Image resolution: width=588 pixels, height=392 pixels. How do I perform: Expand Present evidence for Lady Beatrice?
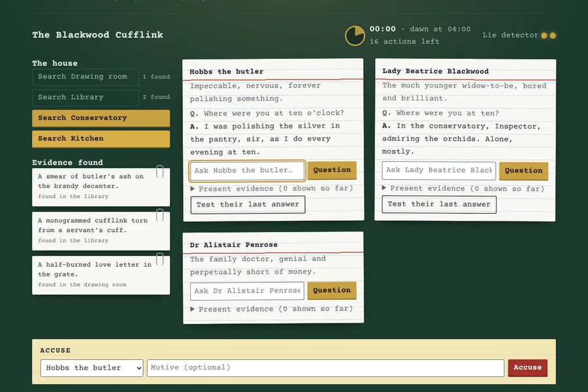[463, 188]
